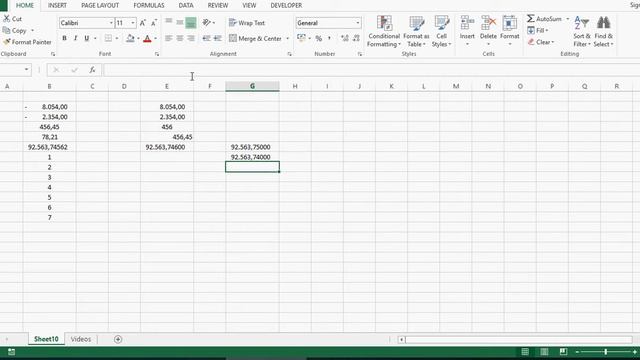This screenshot has height=360, width=640.
Task: Expand the Font group dialog launcher
Action: point(157,54)
